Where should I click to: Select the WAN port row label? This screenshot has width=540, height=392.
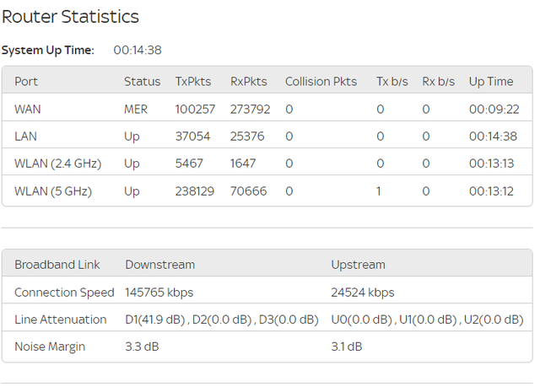(x=28, y=109)
